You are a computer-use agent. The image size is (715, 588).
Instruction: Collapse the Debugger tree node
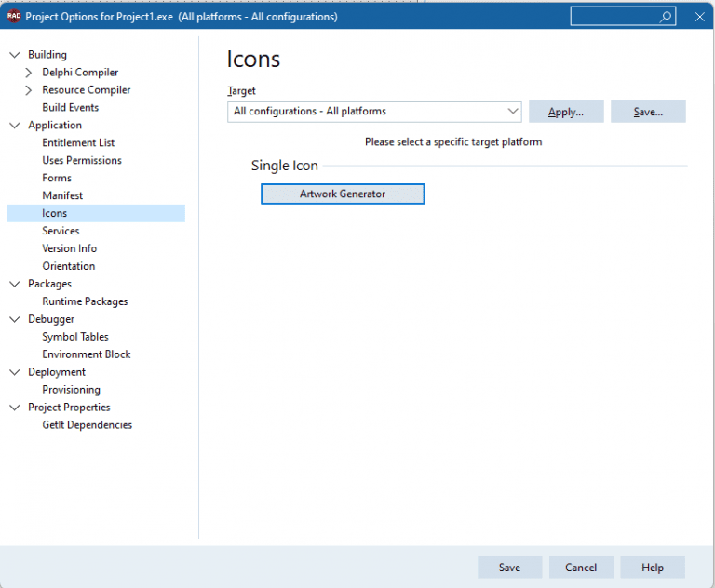pyautogui.click(x=15, y=319)
